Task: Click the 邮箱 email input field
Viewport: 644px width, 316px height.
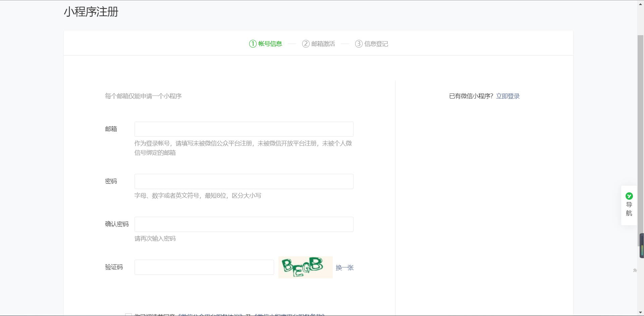Action: click(x=244, y=129)
